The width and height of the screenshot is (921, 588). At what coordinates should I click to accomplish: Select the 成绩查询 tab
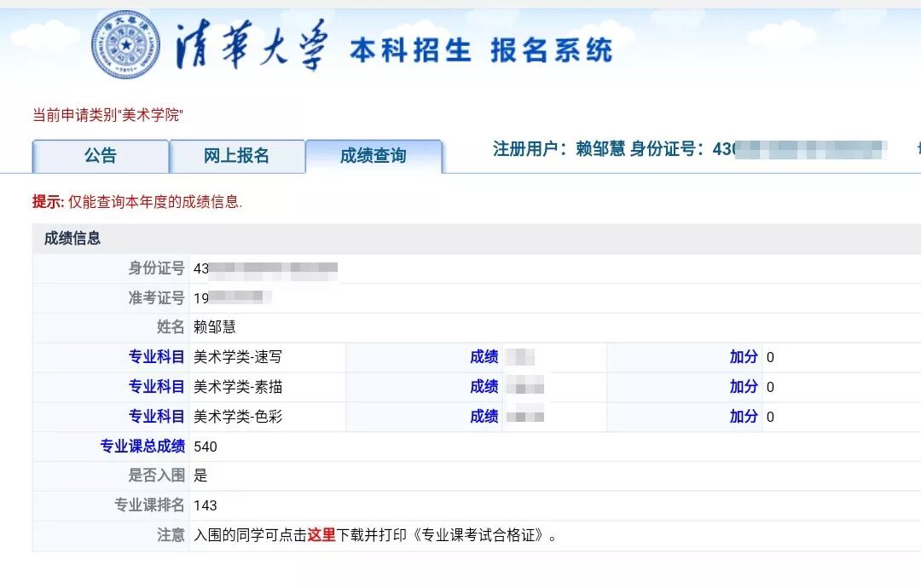click(374, 156)
